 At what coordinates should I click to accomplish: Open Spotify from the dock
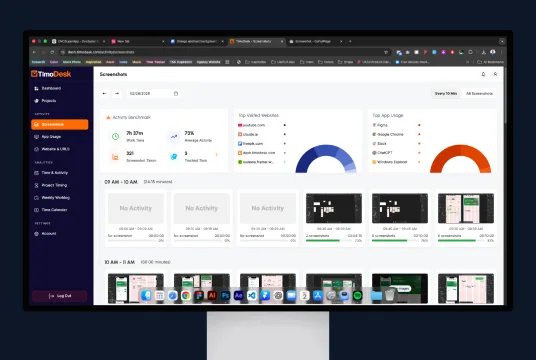click(x=357, y=295)
